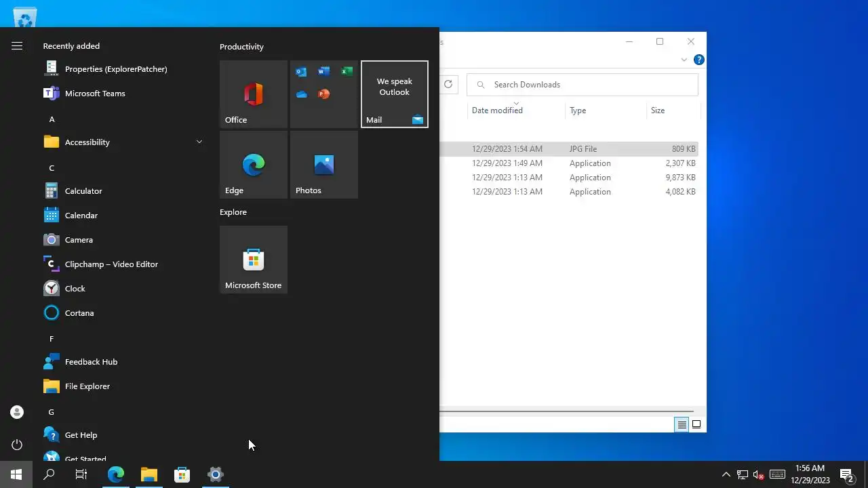Select the 9,873 KB Application file row
This screenshot has height=488, width=868.
click(x=568, y=178)
